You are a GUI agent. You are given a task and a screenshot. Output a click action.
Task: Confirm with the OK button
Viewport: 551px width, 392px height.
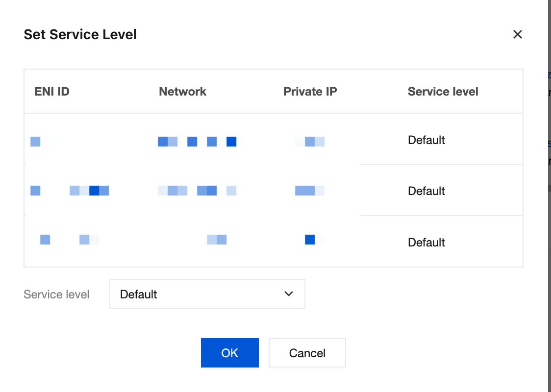click(x=229, y=353)
